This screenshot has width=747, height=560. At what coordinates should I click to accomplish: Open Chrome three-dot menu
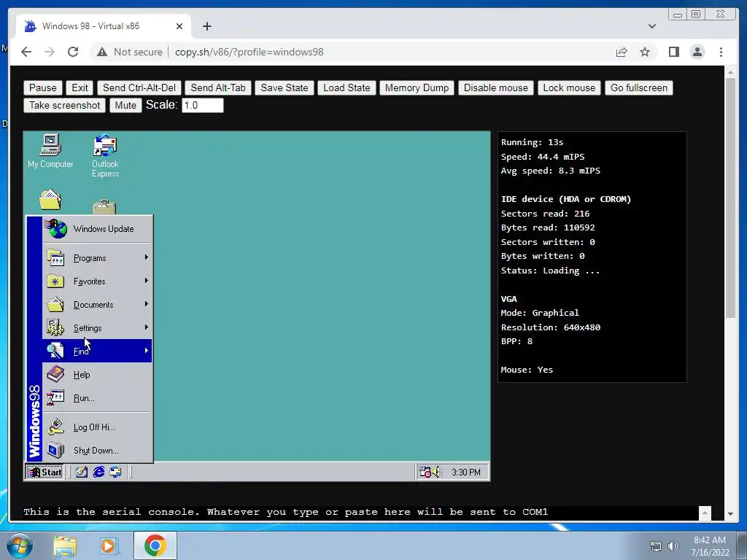[721, 52]
